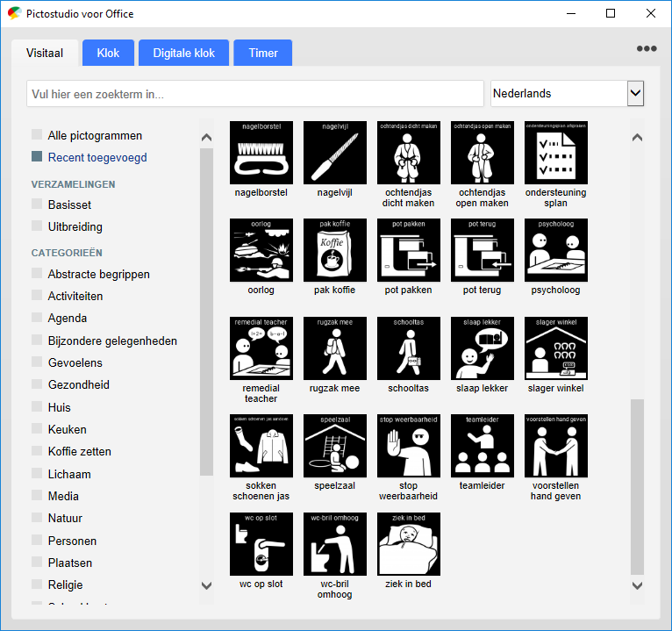The image size is (672, 631).
Task: Enable the Activiteiten category checkbox
Action: 37,295
